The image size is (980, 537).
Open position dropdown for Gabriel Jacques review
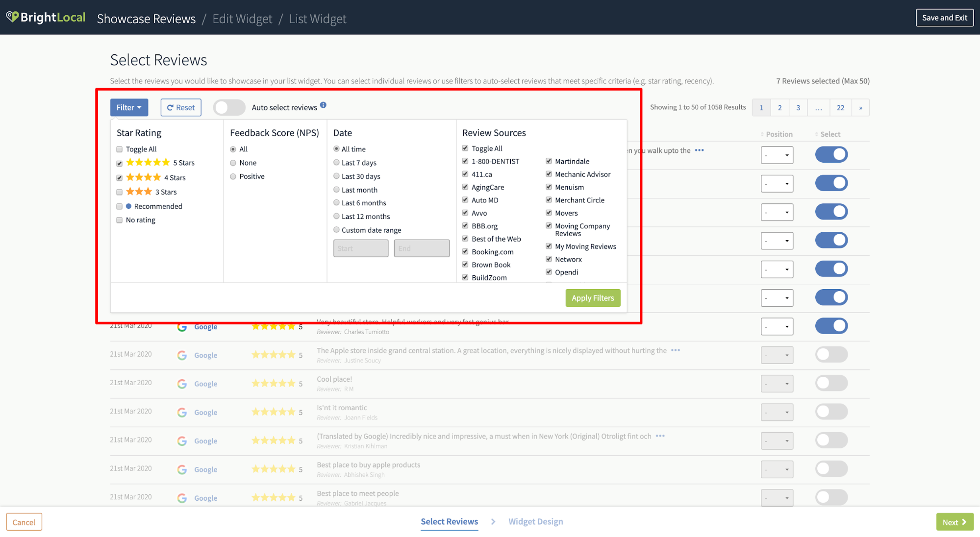[x=777, y=498]
